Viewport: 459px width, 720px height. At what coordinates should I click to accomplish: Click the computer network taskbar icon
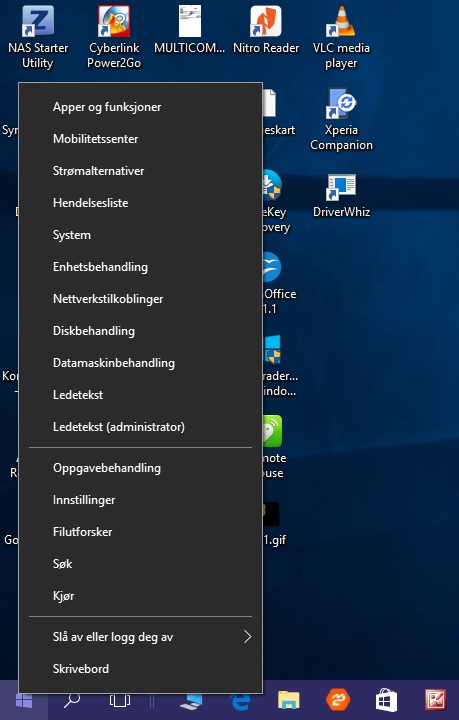(191, 701)
